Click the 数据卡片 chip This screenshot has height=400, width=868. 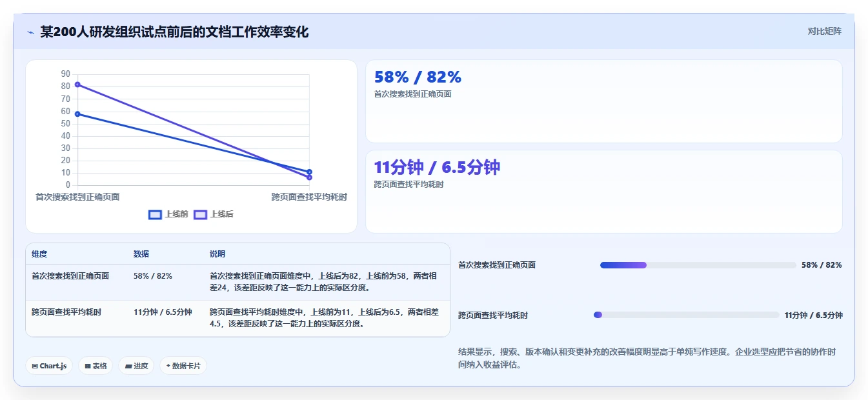coord(183,366)
